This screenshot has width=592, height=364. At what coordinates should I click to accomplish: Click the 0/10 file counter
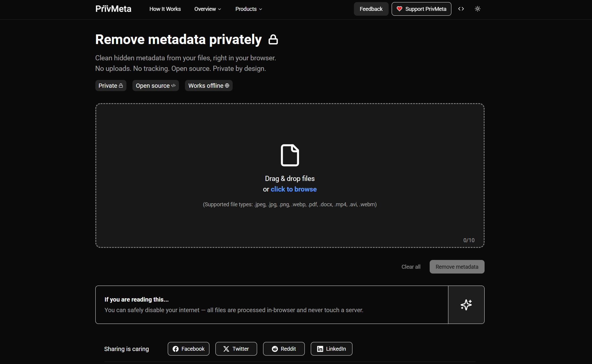pyautogui.click(x=469, y=240)
